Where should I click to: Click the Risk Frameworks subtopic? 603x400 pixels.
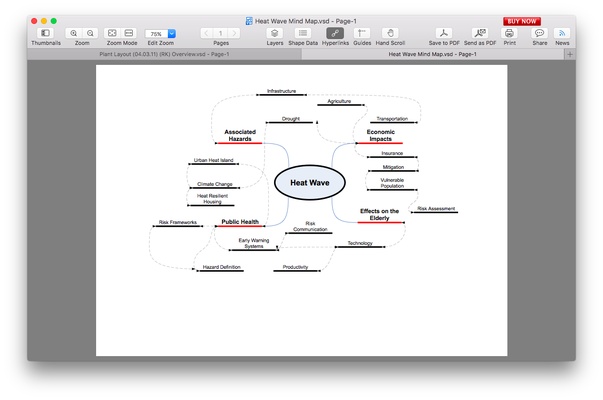[178, 223]
